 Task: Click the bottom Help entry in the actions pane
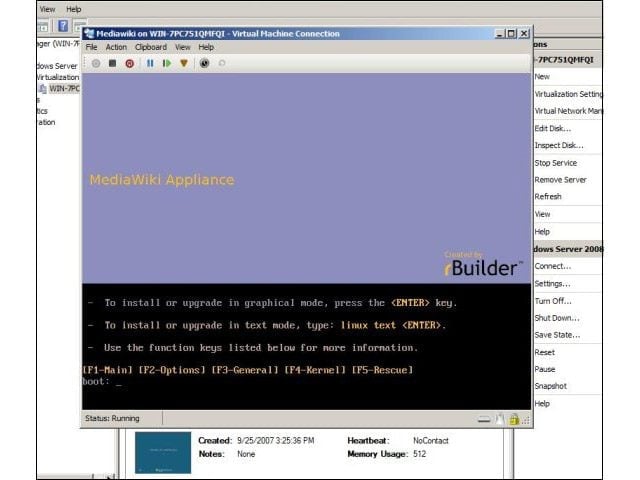point(542,404)
